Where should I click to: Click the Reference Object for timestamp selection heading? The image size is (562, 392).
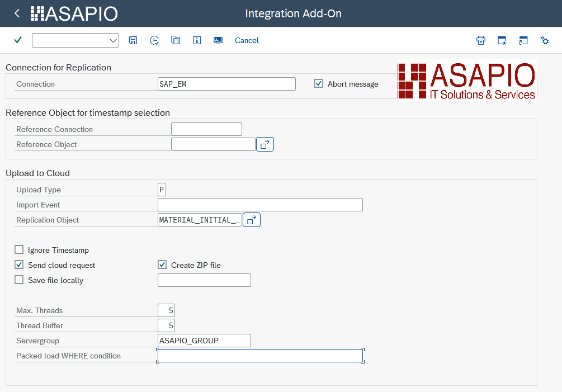click(x=88, y=112)
